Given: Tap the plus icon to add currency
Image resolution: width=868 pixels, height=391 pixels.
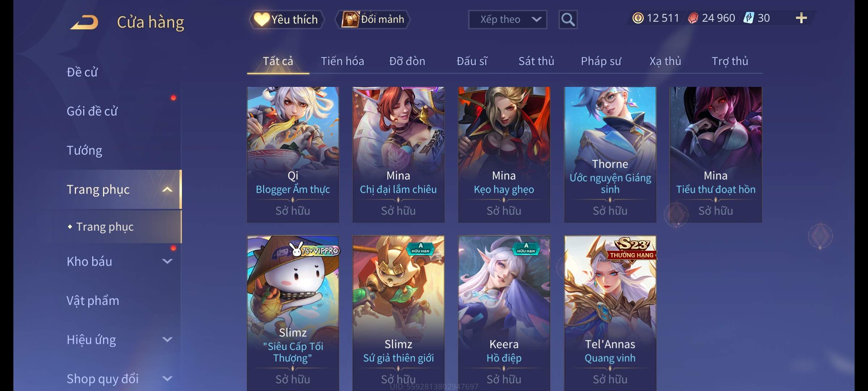Looking at the screenshot, I should click(x=801, y=18).
